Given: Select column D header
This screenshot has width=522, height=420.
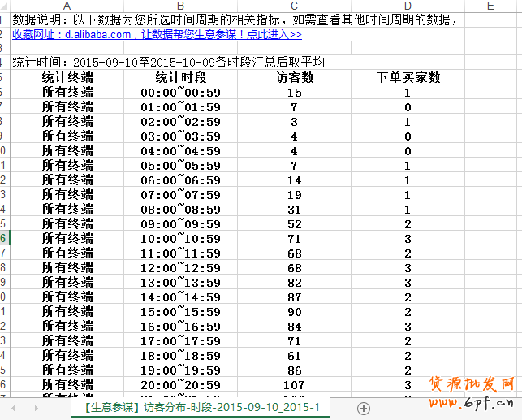Looking at the screenshot, I should [x=408, y=6].
